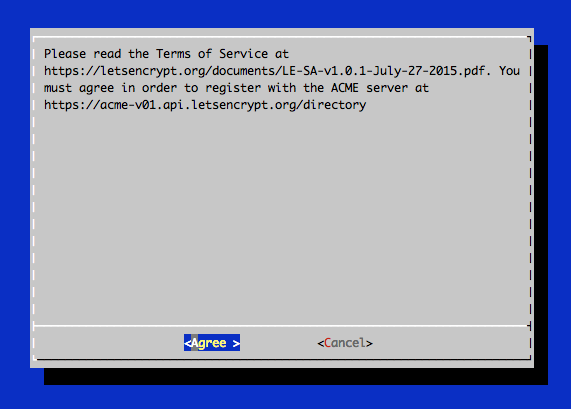This screenshot has width=571, height=409.
Task: Click the horizontal separator above the buttons
Action: 281,326
